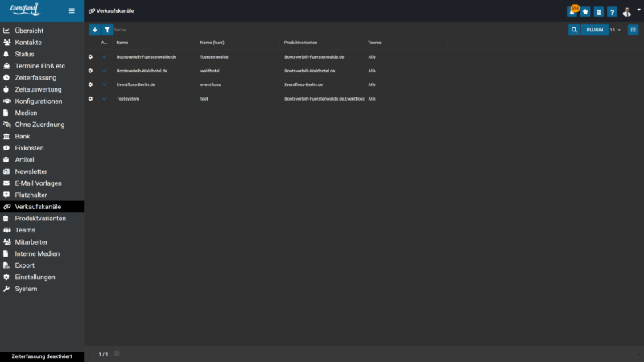Click the 1 / 1 page indicator
Viewport: 644px width, 362px height.
(103, 354)
